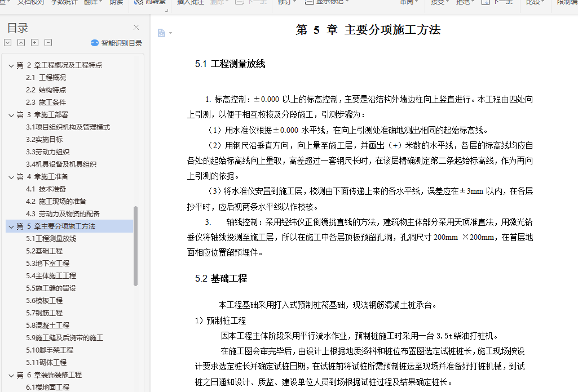
Task: Collapse the 第 5 章 chevron in the outline
Action: tap(11, 227)
